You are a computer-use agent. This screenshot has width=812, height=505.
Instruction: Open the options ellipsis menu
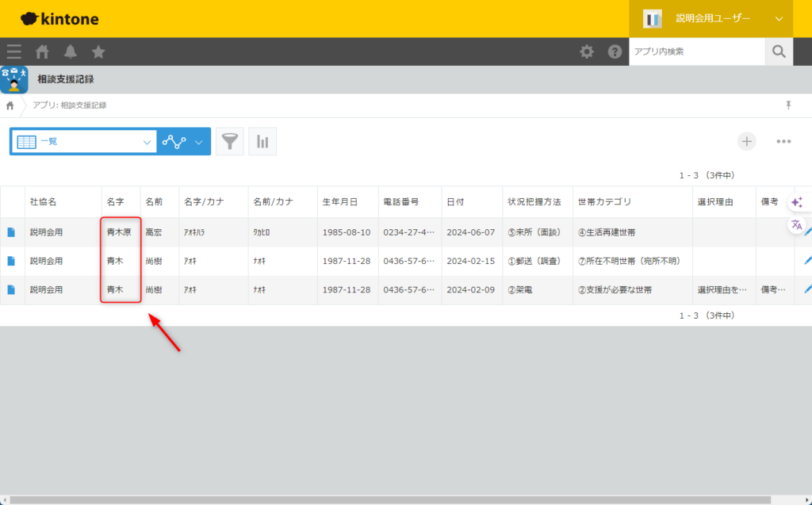784,142
